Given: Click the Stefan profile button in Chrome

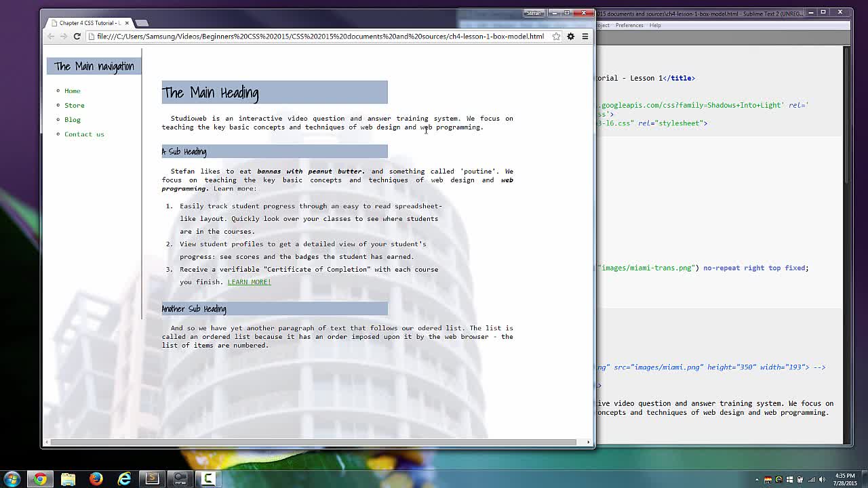Looking at the screenshot, I should [x=534, y=13].
